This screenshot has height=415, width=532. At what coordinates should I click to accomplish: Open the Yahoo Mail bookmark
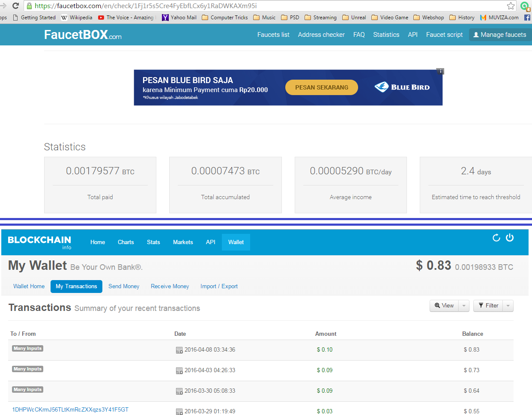tap(179, 18)
